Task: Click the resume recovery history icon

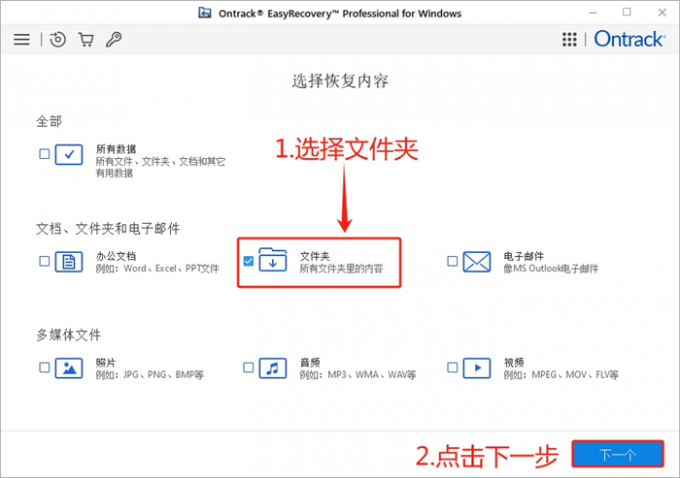Action: point(58,39)
